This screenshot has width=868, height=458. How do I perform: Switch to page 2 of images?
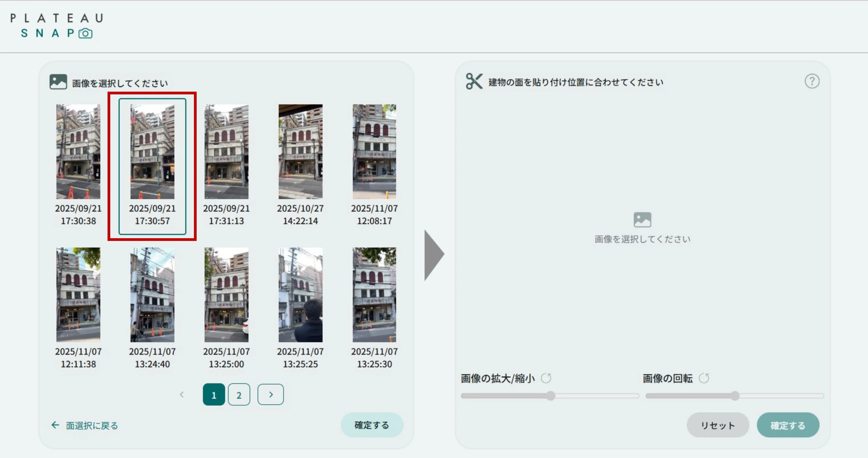[x=239, y=395]
